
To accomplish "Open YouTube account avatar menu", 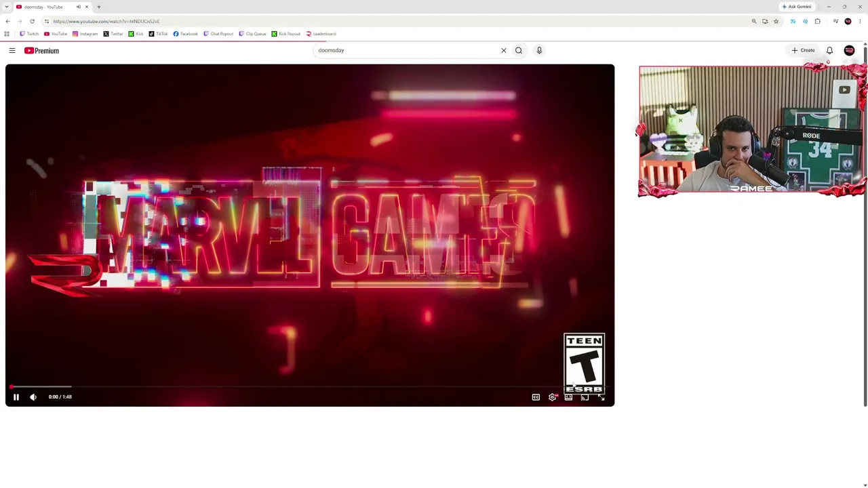I will point(849,50).
